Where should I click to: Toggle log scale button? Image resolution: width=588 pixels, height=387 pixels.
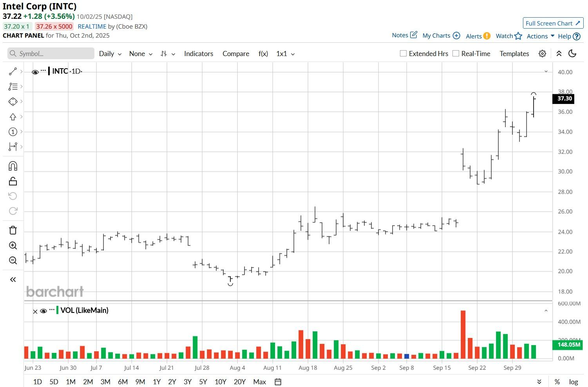coord(574,382)
